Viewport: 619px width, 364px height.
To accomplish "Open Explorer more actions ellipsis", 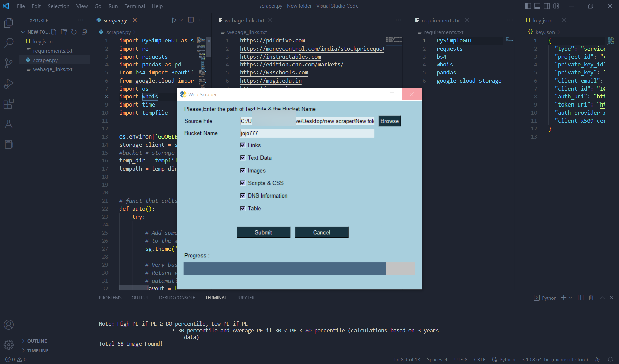I will click(80, 20).
